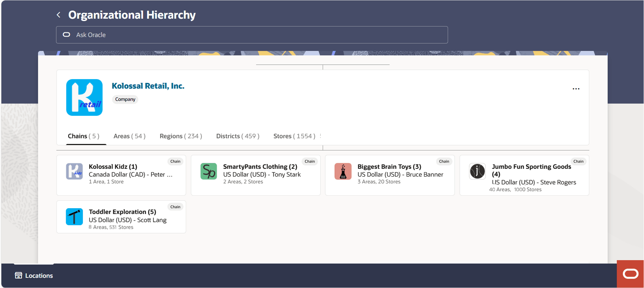The width and height of the screenshot is (644, 288).
Task: Click the Jumbo Fun Sporting Goods icon
Action: pos(477,171)
